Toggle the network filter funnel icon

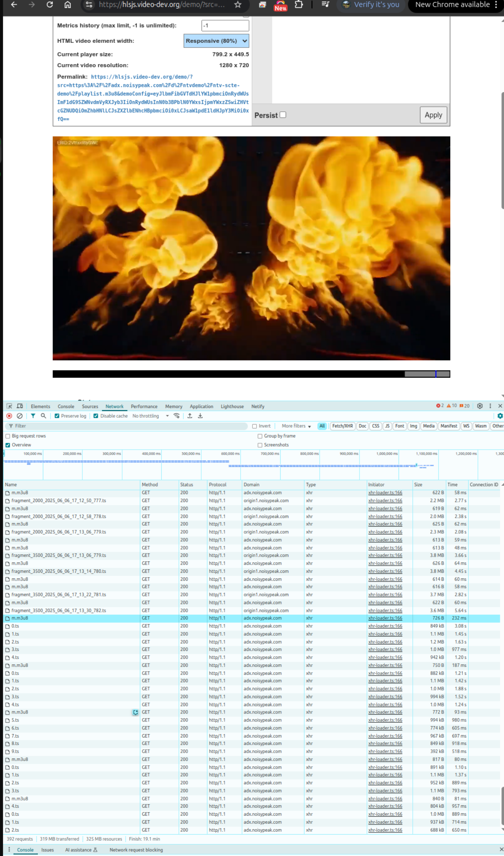(33, 416)
